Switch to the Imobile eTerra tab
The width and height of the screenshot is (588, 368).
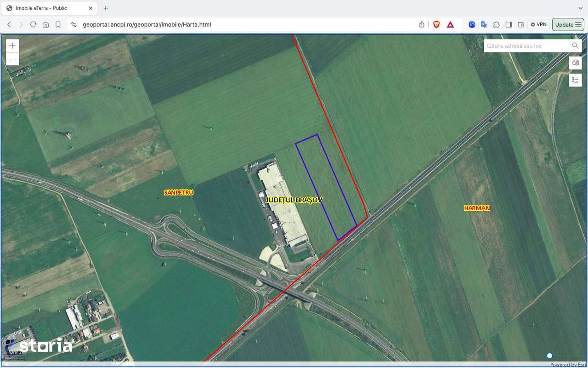coord(46,8)
